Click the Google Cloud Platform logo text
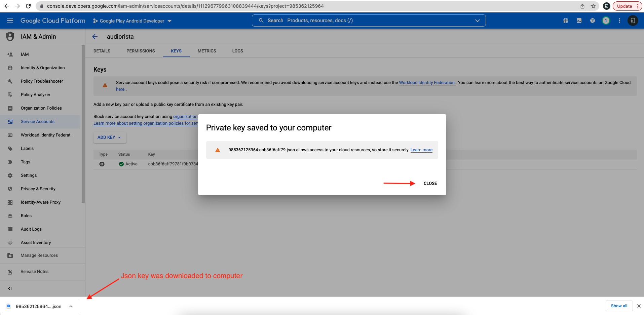The width and height of the screenshot is (644, 315). click(53, 21)
